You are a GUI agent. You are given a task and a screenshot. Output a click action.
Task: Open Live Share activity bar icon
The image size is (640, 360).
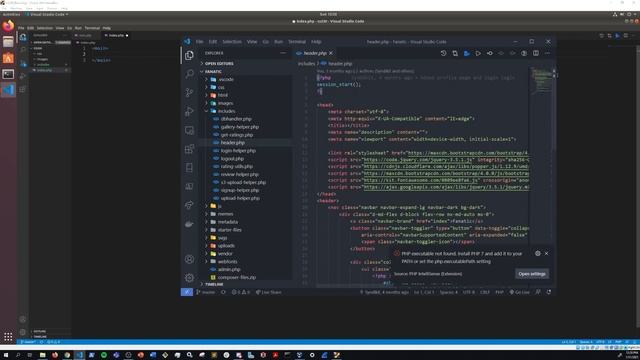click(x=189, y=205)
